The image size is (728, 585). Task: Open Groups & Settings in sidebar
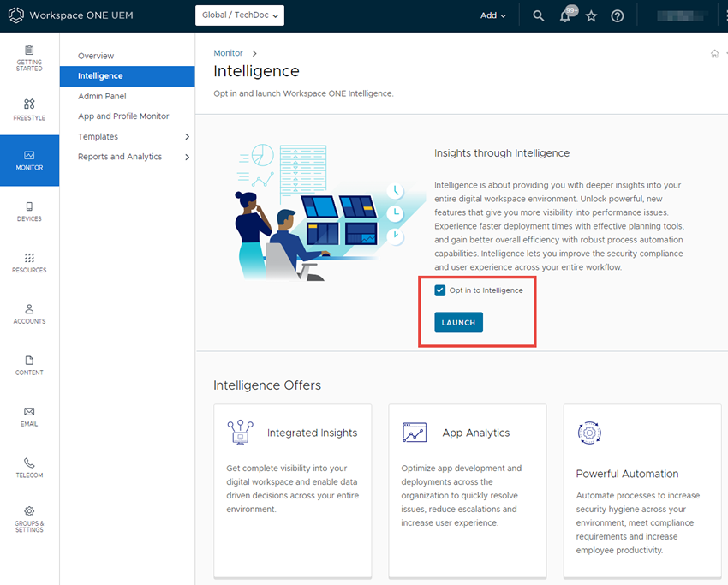pyautogui.click(x=29, y=520)
